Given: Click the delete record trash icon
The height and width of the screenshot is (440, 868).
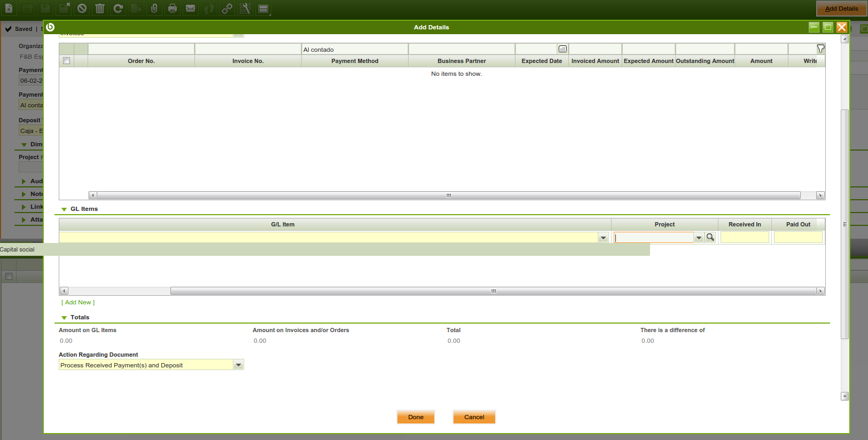Looking at the screenshot, I should click(100, 9).
